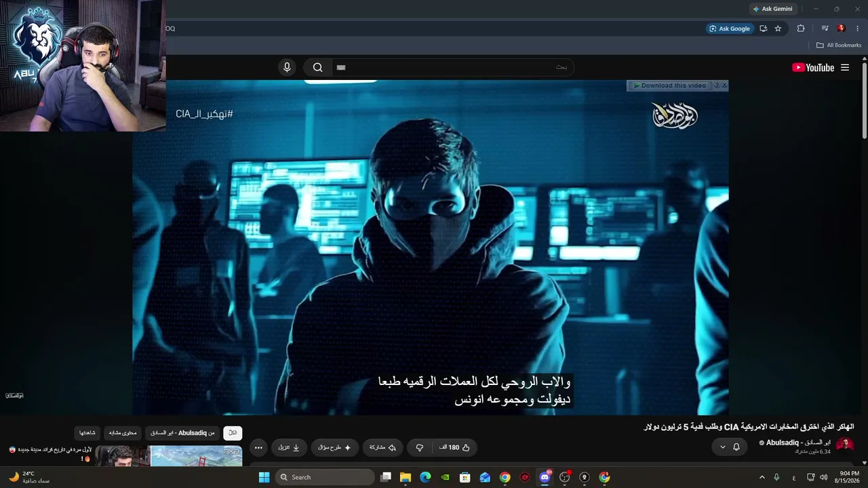Show hidden system tray icons chevron
The height and width of the screenshot is (488, 868).
coord(762,477)
